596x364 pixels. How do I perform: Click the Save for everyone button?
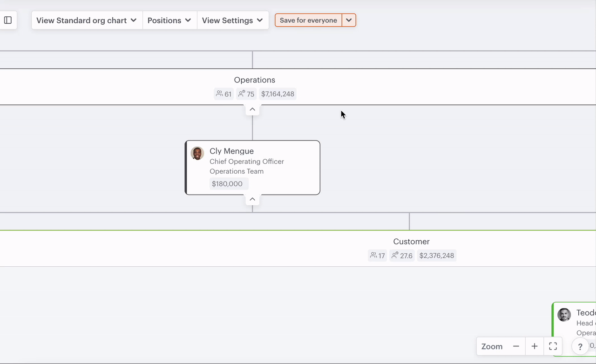click(x=308, y=20)
